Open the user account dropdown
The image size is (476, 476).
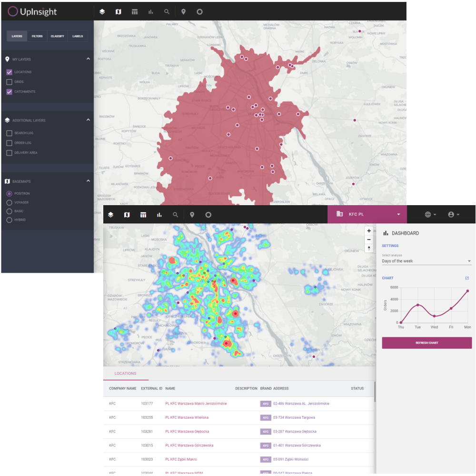pos(454,215)
